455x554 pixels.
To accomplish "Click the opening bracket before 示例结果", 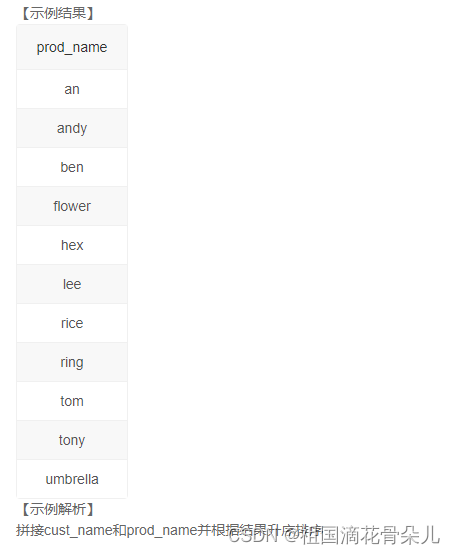I will [25, 13].
